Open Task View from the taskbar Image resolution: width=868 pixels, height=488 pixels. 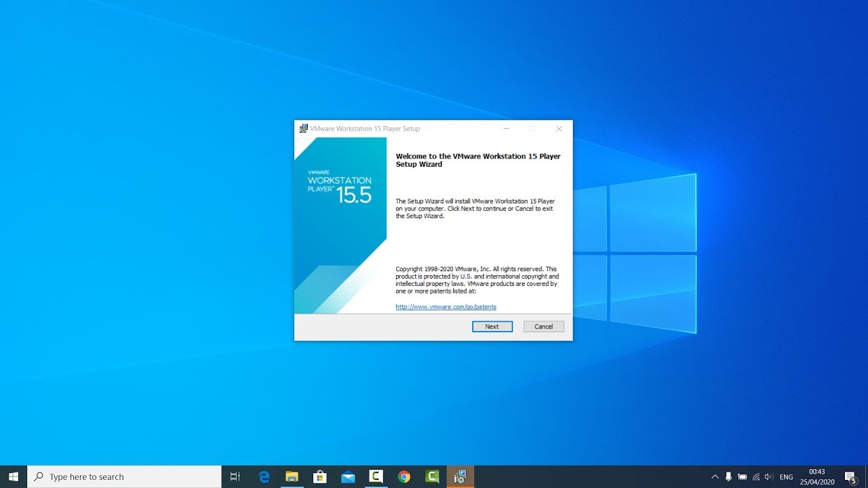coord(235,476)
